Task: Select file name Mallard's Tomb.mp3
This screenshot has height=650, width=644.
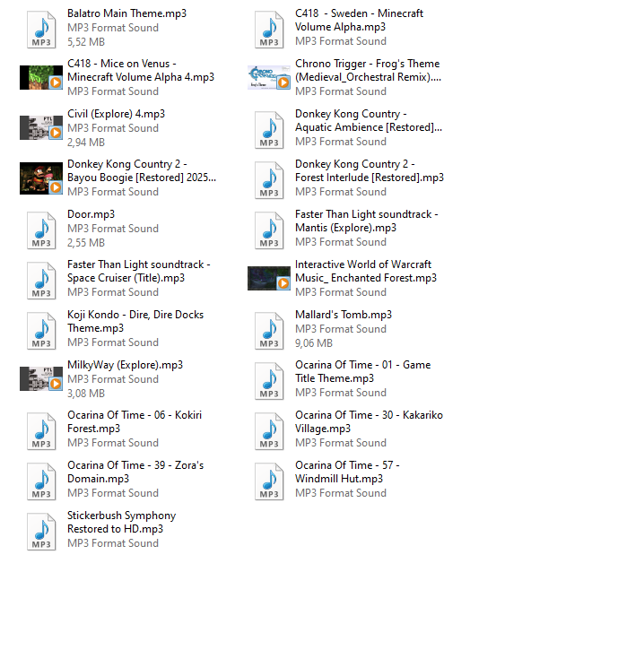Action: point(344,314)
